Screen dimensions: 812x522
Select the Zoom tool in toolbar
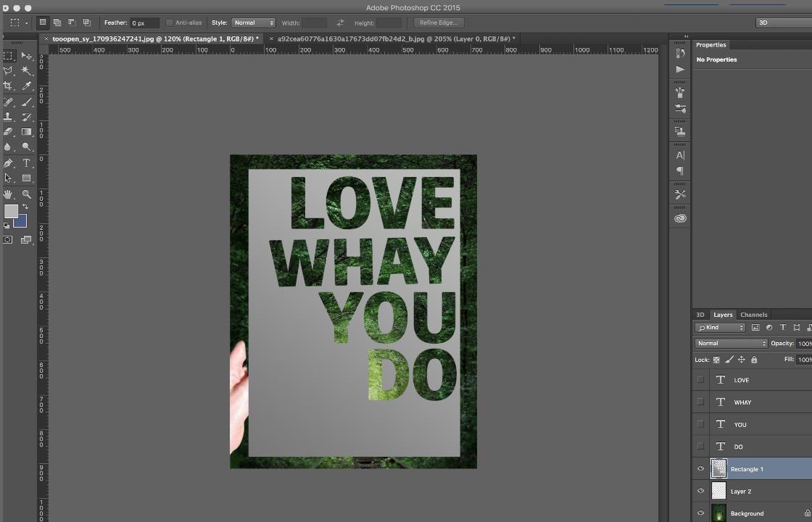click(27, 194)
